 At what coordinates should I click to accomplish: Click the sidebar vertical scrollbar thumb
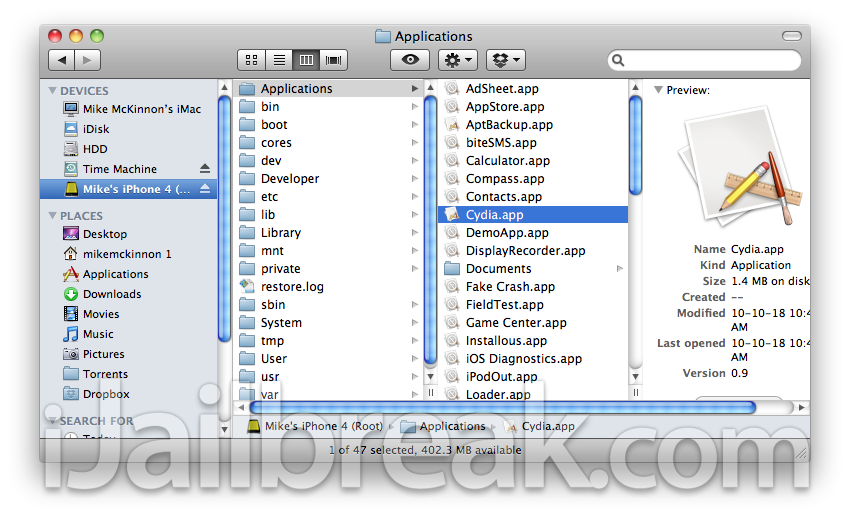[224, 218]
